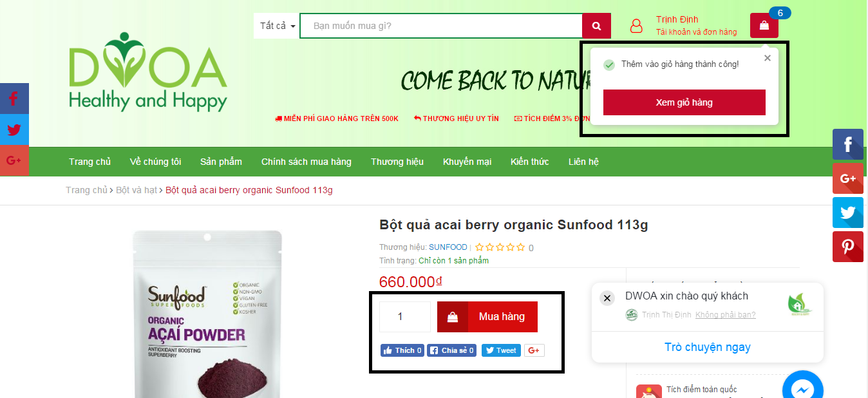The height and width of the screenshot is (398, 868).
Task: Click the user account icon
Action: (x=636, y=26)
